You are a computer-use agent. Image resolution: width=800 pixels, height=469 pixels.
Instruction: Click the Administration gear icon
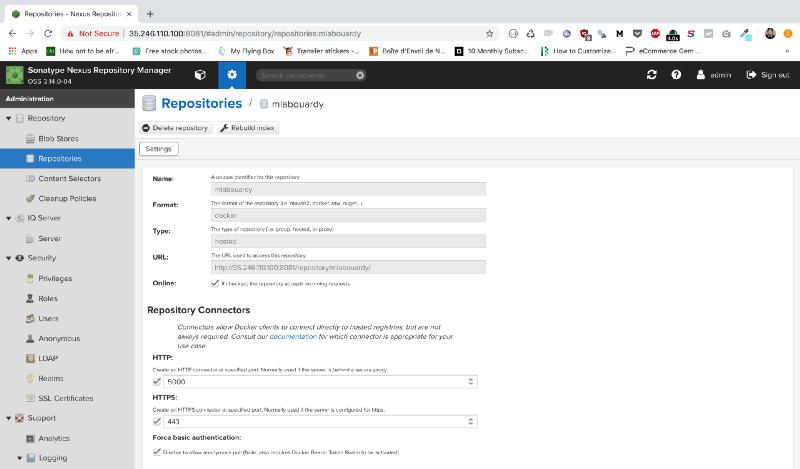(232, 75)
